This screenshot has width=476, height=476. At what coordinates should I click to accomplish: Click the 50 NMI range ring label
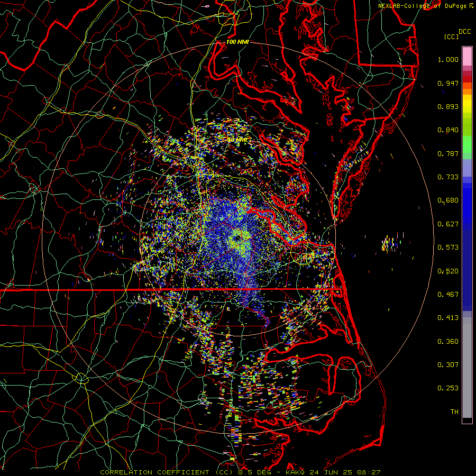[x=237, y=140]
